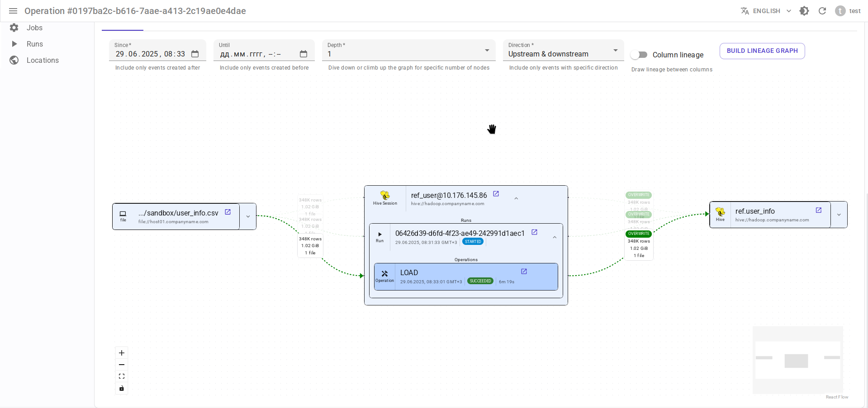Image resolution: width=868 pixels, height=408 pixels.
Task: Collapse the ref_user Hive session node
Action: pyautogui.click(x=516, y=198)
